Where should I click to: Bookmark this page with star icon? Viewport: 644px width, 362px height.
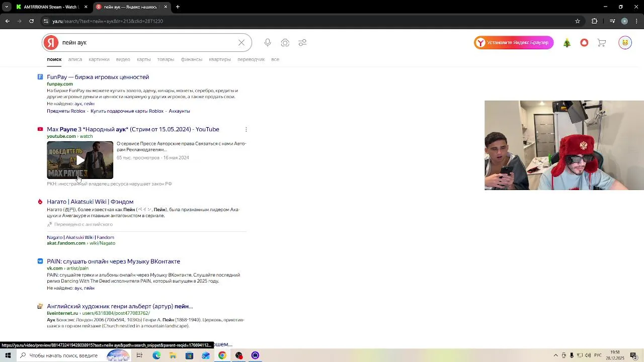(x=578, y=21)
